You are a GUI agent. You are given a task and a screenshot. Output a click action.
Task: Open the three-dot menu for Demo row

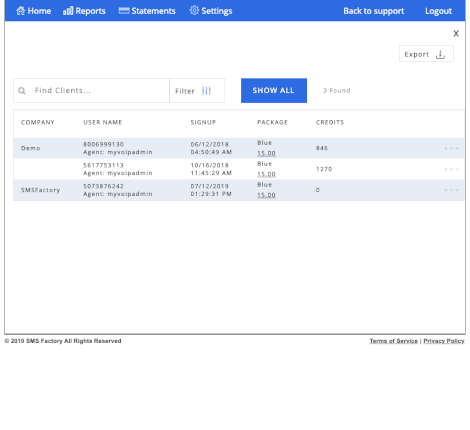pos(452,148)
